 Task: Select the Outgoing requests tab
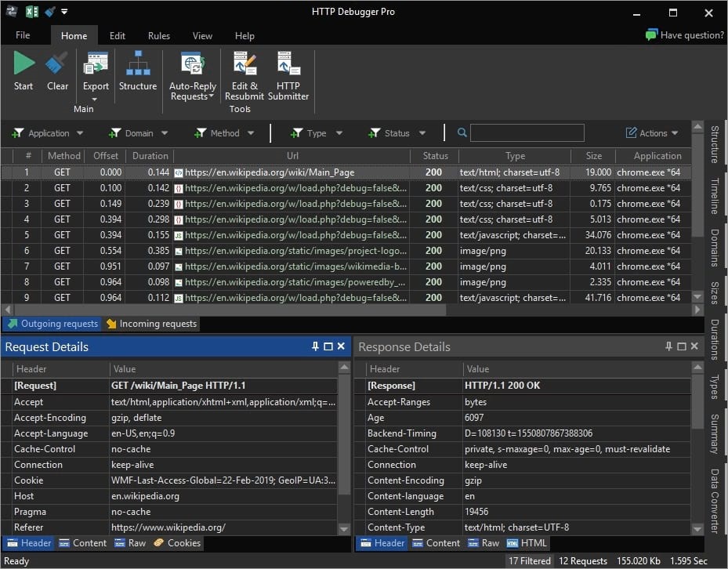(53, 324)
